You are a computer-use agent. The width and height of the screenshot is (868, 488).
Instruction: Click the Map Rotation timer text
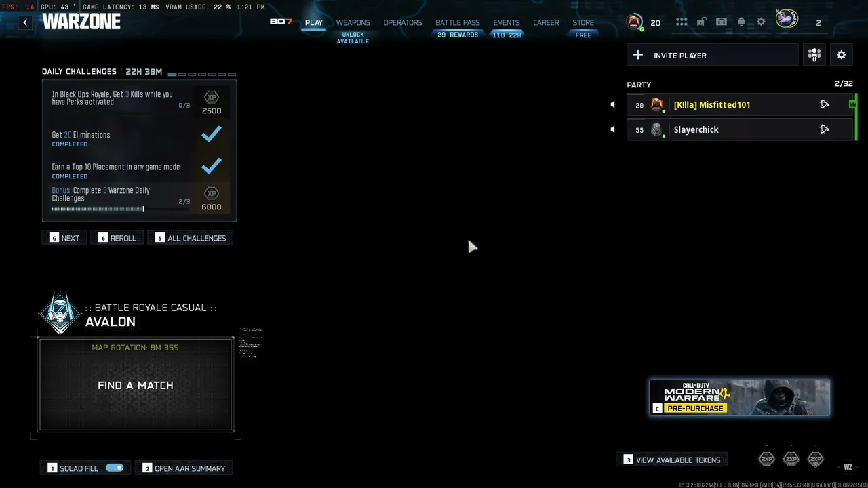136,348
